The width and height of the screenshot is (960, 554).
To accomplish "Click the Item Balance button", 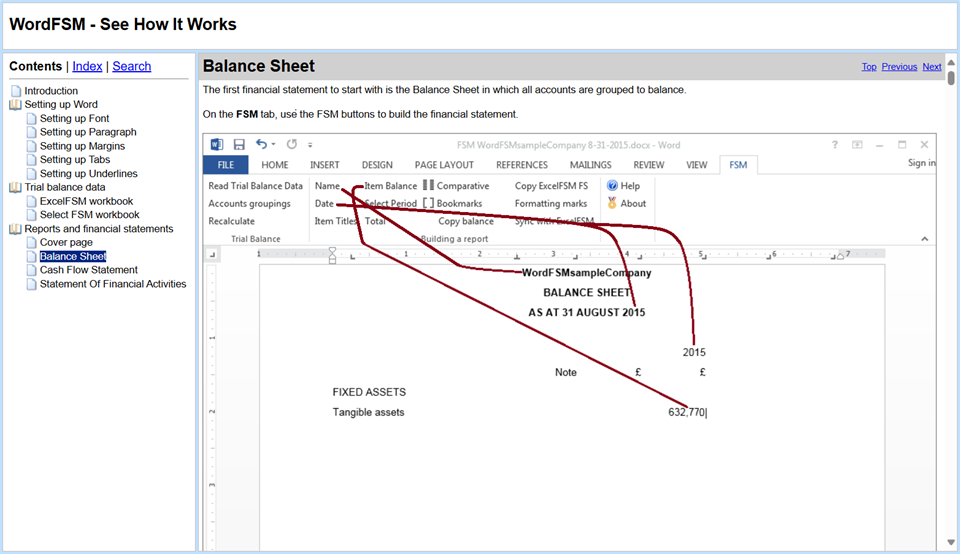I will [391, 185].
